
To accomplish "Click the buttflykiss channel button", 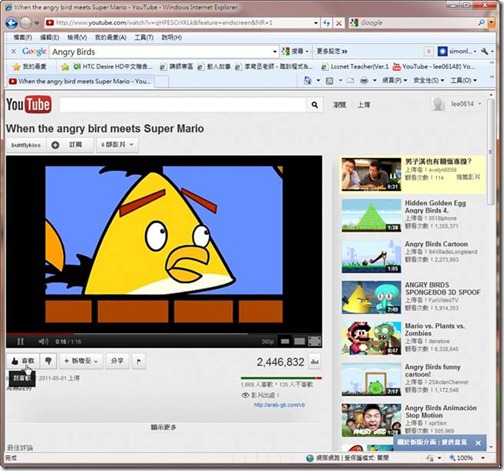I will (26, 145).
